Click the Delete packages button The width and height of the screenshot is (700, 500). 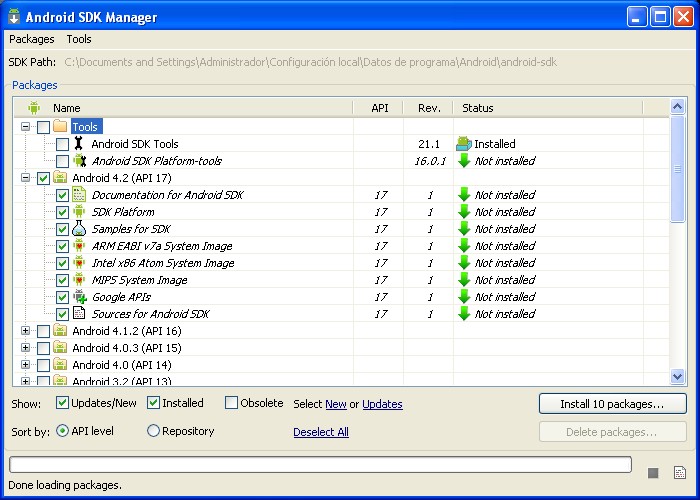(612, 432)
